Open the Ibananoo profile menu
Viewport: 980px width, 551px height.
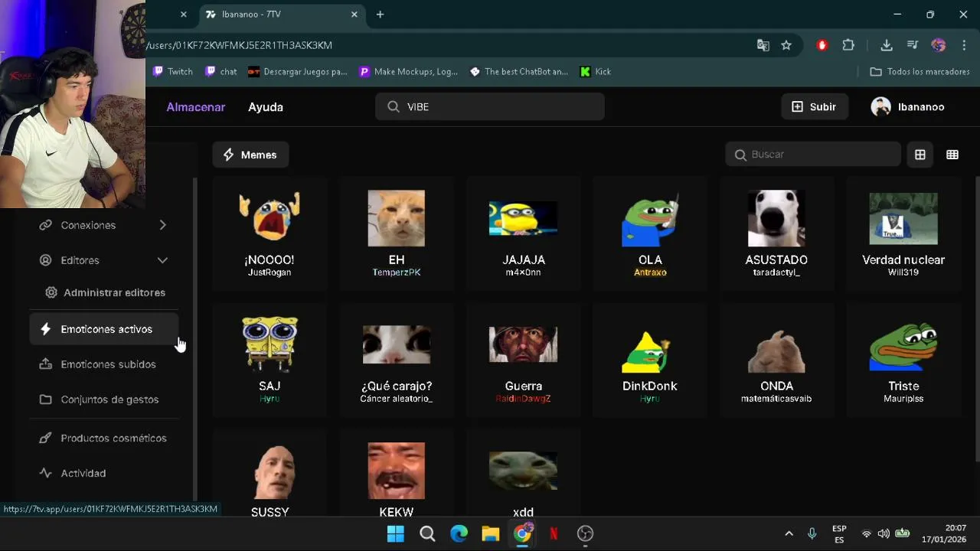click(x=908, y=107)
